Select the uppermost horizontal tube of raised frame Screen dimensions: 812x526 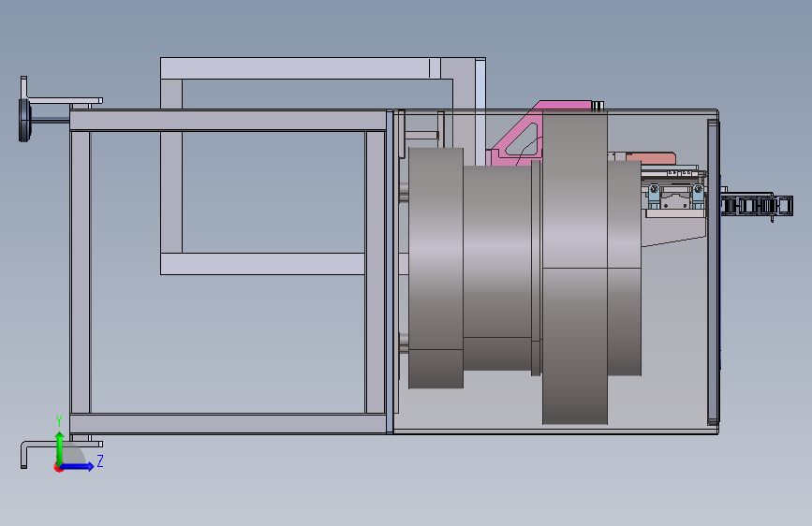click(x=301, y=68)
